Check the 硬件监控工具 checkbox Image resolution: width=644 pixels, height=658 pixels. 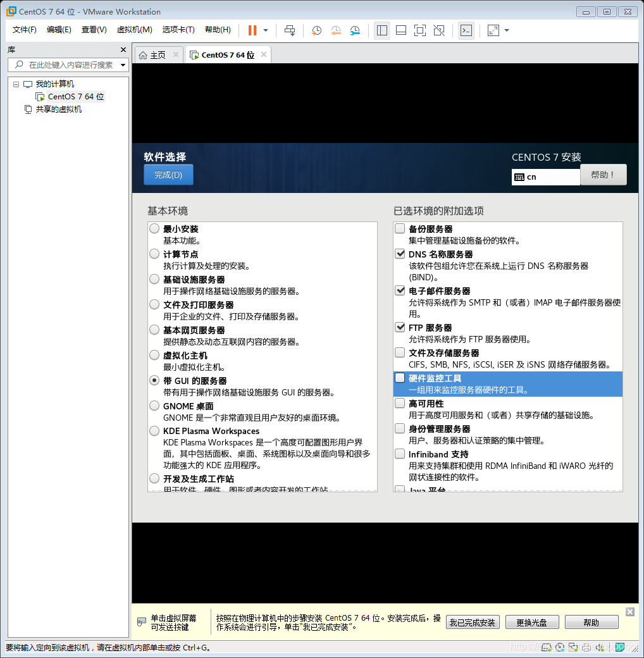(400, 378)
